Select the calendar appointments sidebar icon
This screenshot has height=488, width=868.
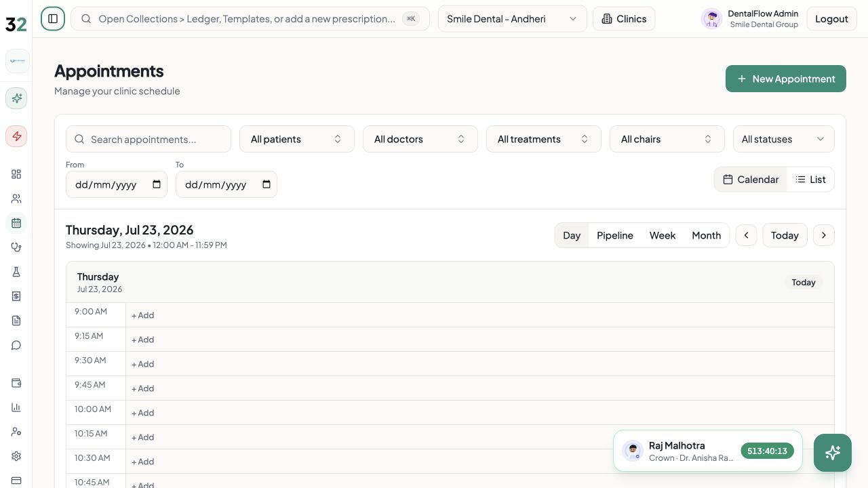(16, 223)
